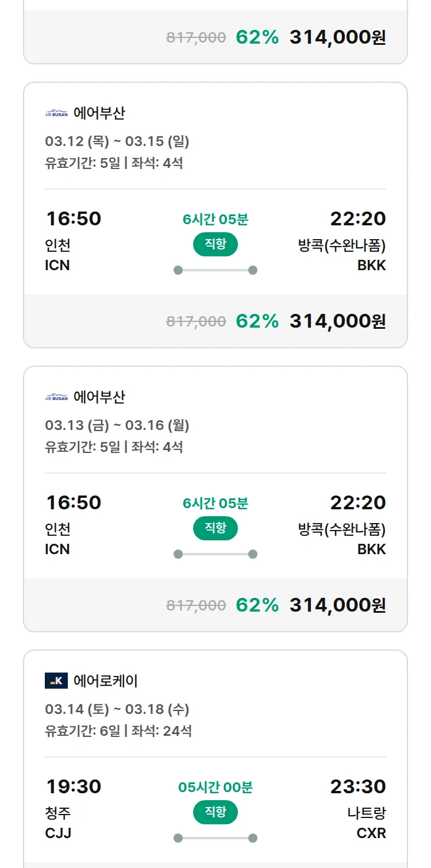Tap the 19:30 departure time from 청주
The width and height of the screenshot is (431, 868).
[x=74, y=786]
